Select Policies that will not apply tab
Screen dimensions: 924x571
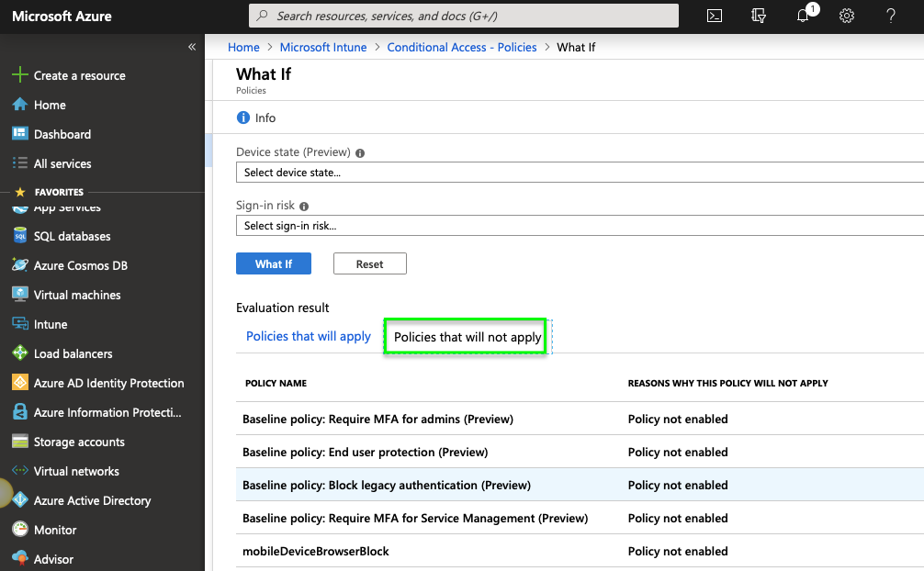click(x=468, y=337)
